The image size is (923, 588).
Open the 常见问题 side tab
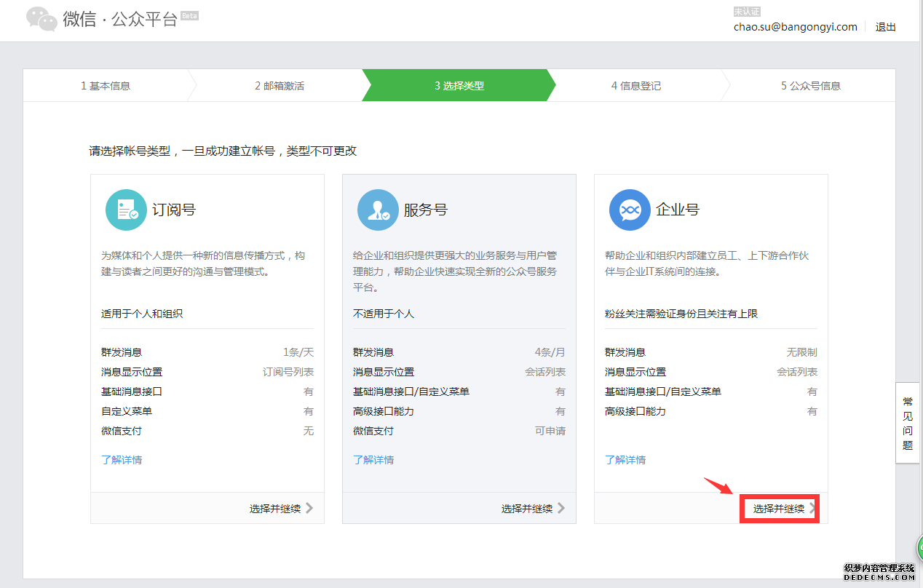pyautogui.click(x=908, y=423)
